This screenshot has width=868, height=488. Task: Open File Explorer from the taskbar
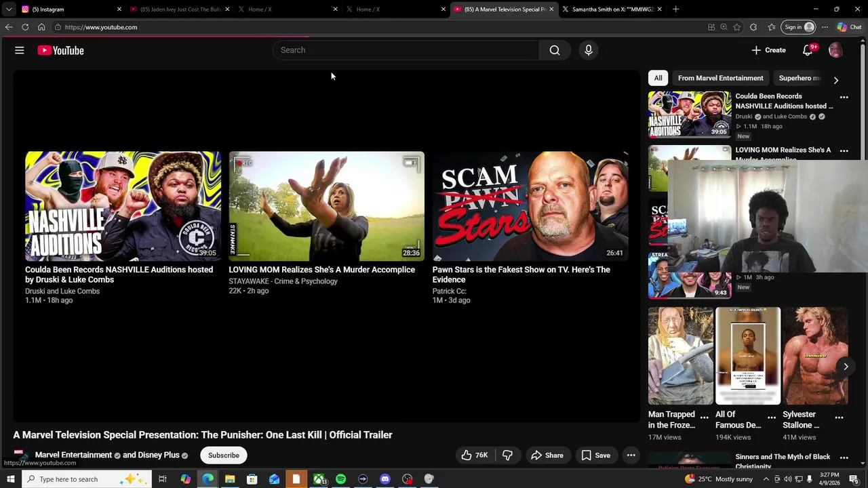click(x=230, y=479)
